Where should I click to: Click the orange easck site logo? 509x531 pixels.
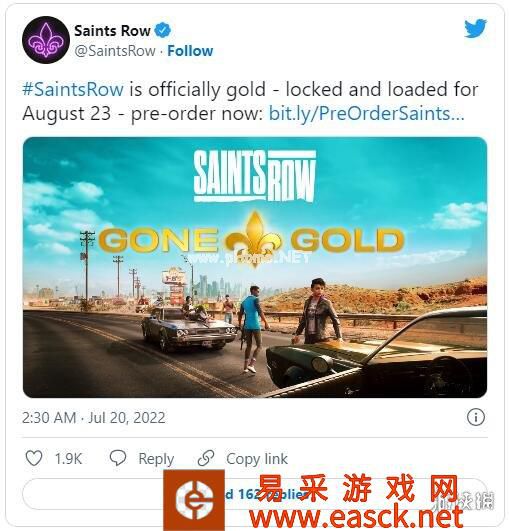tap(194, 500)
